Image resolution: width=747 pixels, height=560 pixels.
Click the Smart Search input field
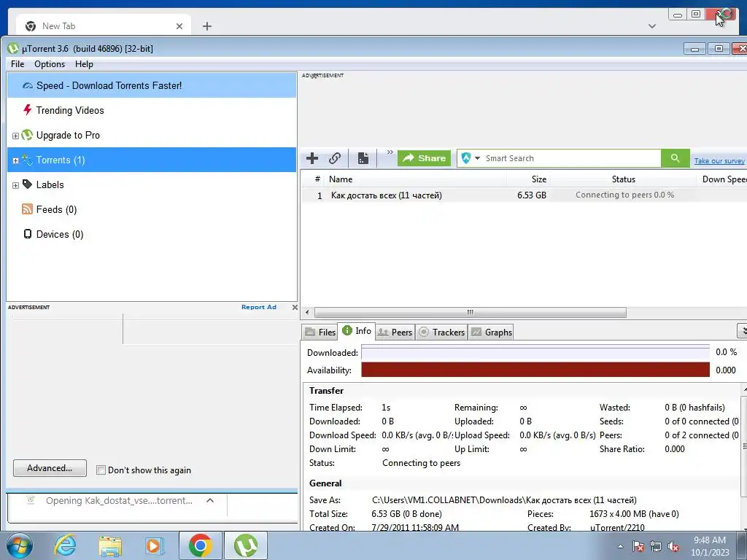tap(572, 158)
